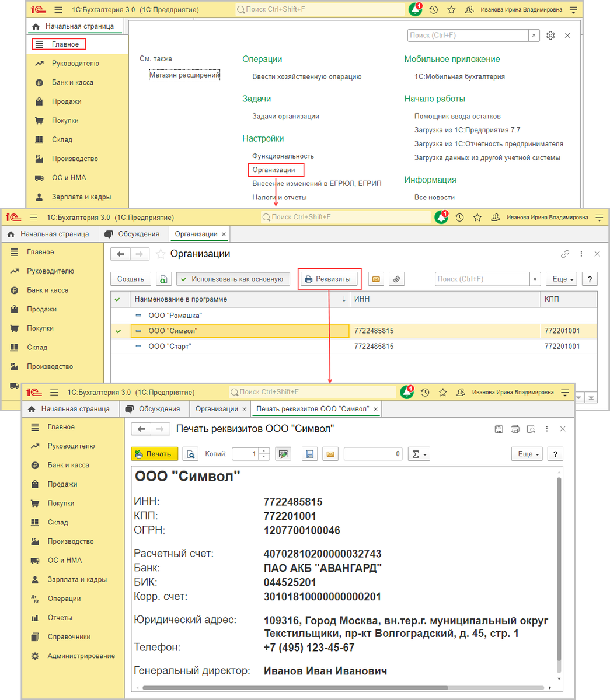
Task: Click the Копий number field
Action: coord(246,454)
